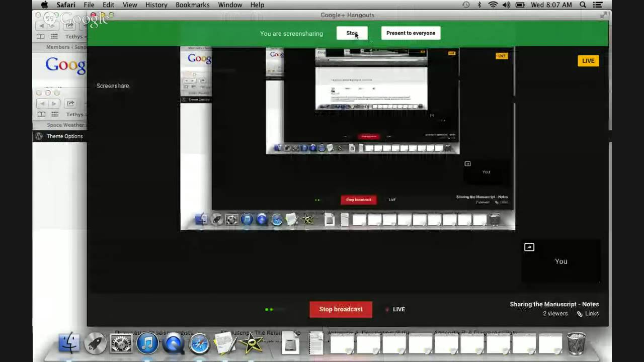Open the Links option in Hangouts
This screenshot has width=644, height=362.
pyautogui.click(x=588, y=314)
